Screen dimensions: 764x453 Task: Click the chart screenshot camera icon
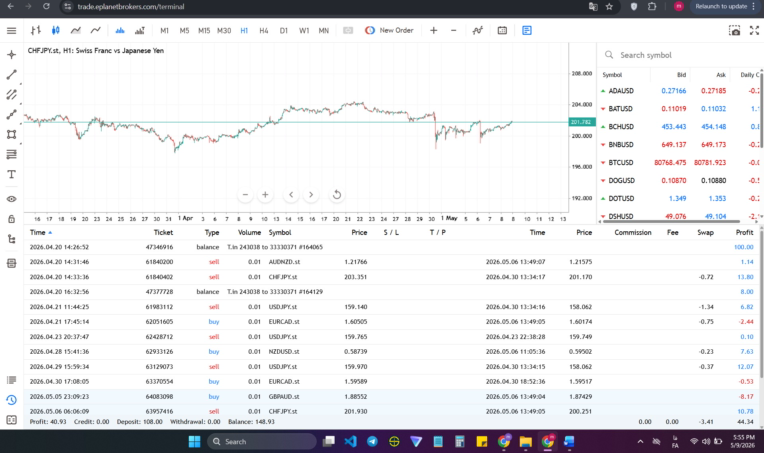[x=734, y=31]
